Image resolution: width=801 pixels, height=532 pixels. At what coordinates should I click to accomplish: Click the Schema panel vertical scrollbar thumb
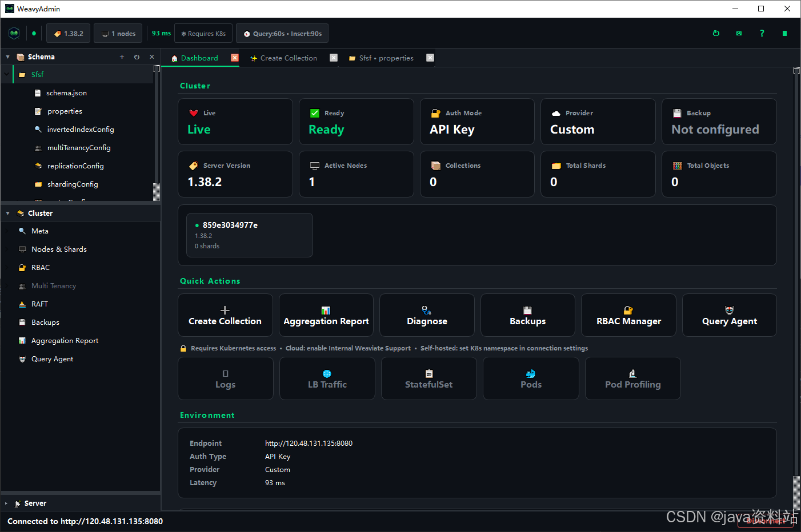157,124
